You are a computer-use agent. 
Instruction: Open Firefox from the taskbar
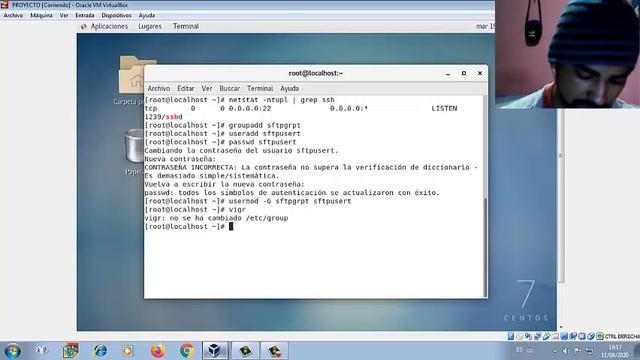[x=158, y=351]
